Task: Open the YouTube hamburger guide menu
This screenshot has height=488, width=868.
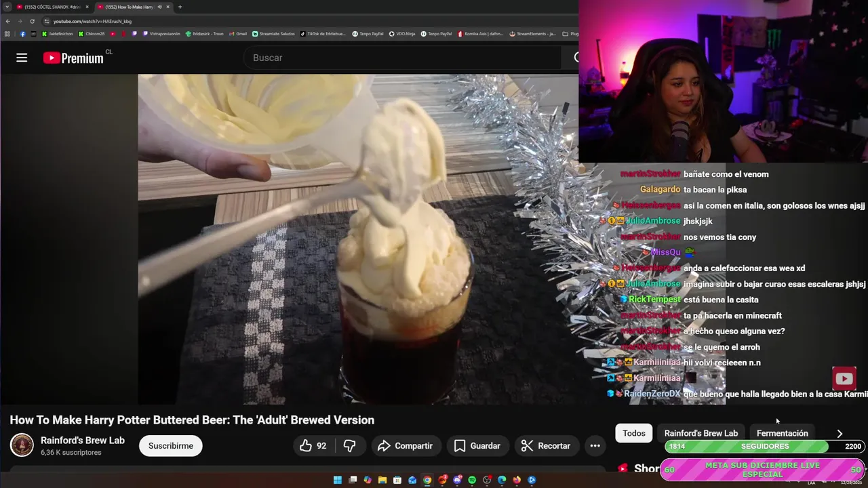Action: pyautogui.click(x=22, y=58)
